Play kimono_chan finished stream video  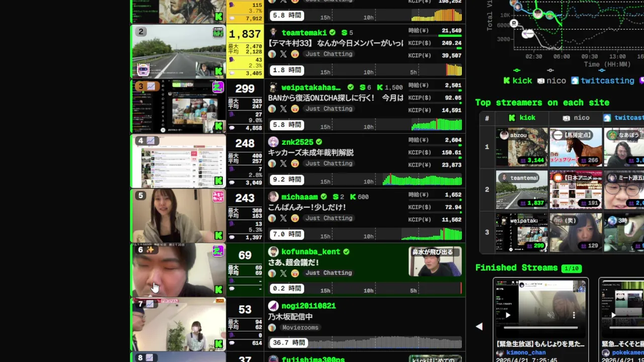[x=508, y=316]
